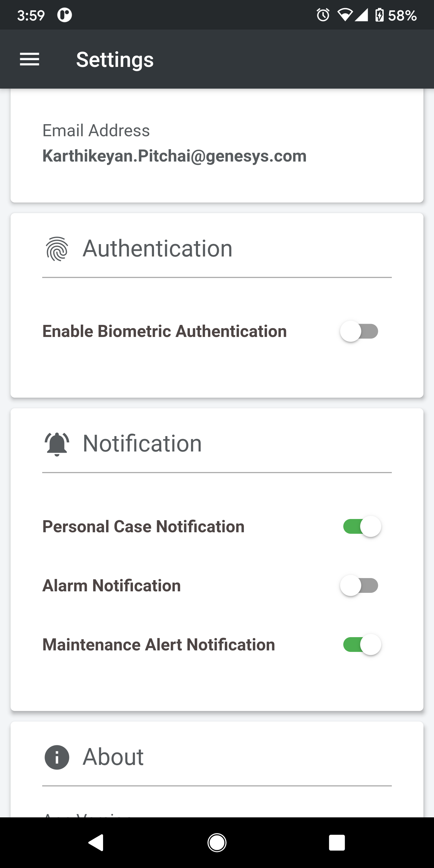Tap the Authentication section heading
Viewport: 434px width, 868px height.
point(158,249)
